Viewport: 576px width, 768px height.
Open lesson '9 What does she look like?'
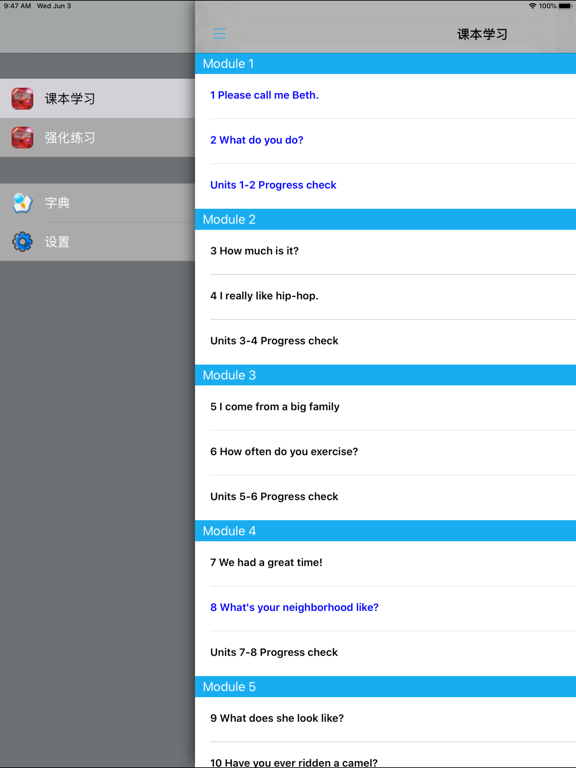pyautogui.click(x=385, y=719)
